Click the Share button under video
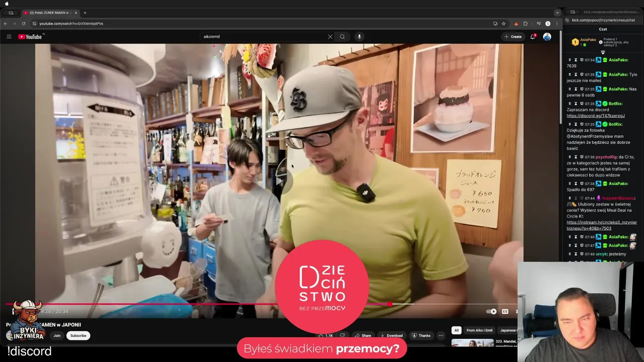The width and height of the screenshot is (644, 362). [x=363, y=335]
